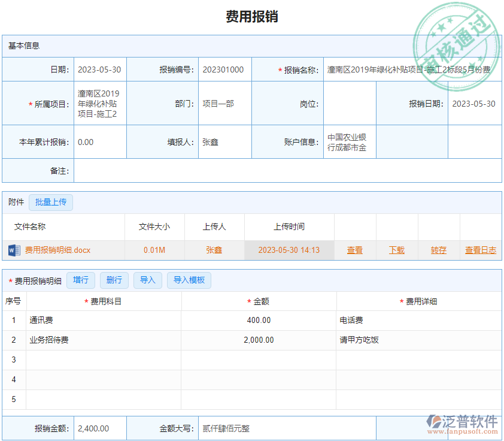The width and height of the screenshot is (504, 441).
Task: Download the attachment using the 下载 link
Action: click(x=396, y=250)
